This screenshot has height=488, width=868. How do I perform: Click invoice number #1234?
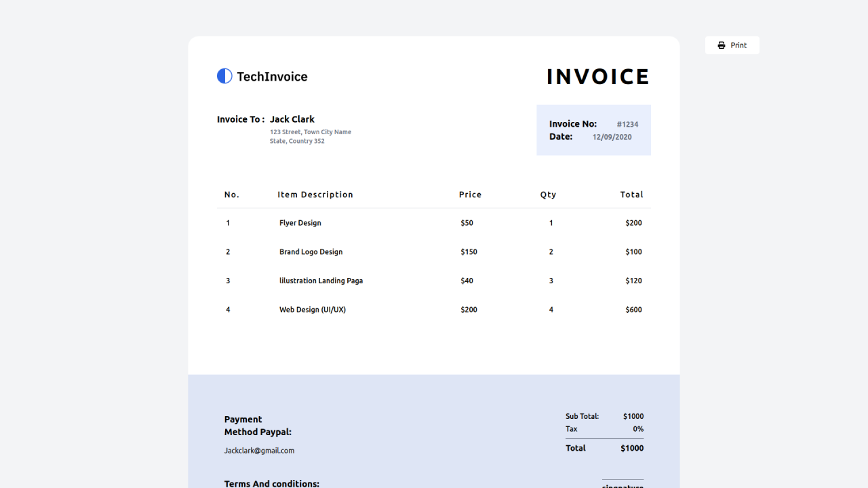627,125
